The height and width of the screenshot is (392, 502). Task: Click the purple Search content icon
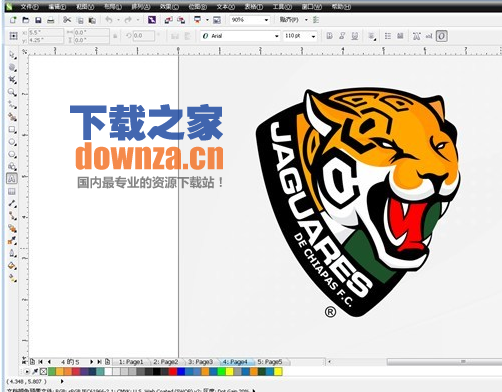pyautogui.click(x=152, y=20)
